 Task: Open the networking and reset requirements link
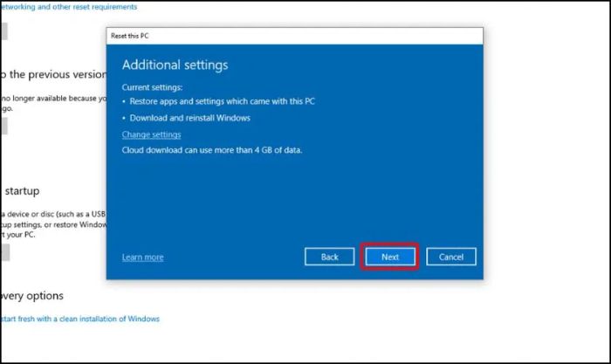[69, 7]
